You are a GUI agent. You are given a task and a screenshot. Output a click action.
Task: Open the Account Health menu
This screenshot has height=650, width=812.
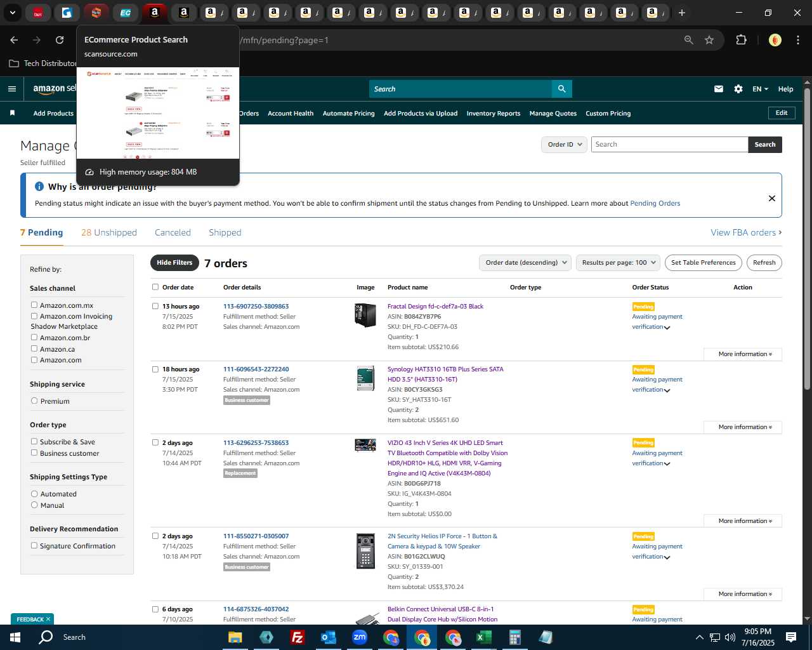291,114
